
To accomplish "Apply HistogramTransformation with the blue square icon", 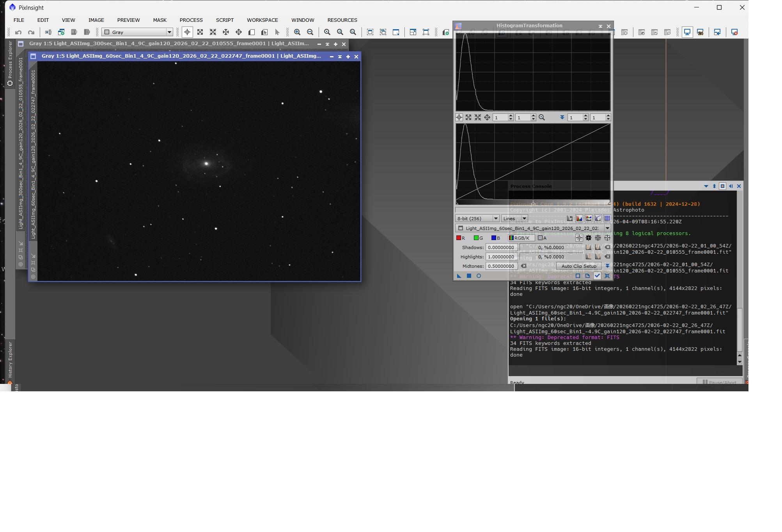I will click(469, 276).
